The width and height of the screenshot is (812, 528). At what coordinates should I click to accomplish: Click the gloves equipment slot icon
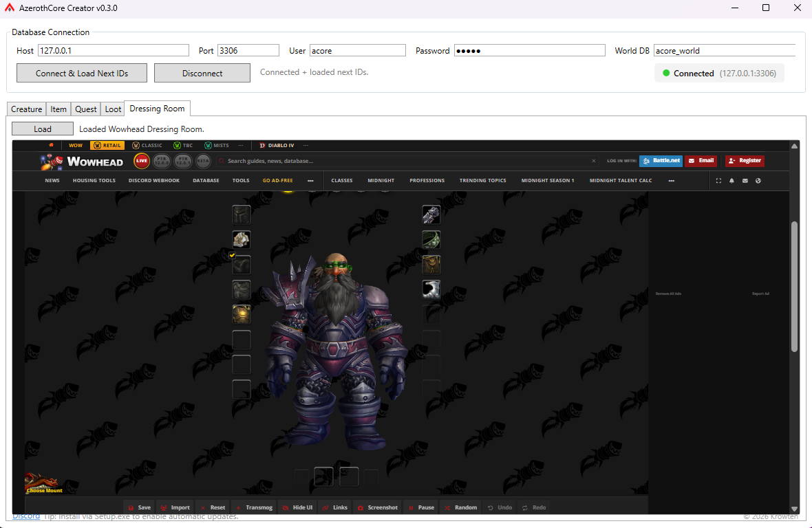(x=431, y=215)
